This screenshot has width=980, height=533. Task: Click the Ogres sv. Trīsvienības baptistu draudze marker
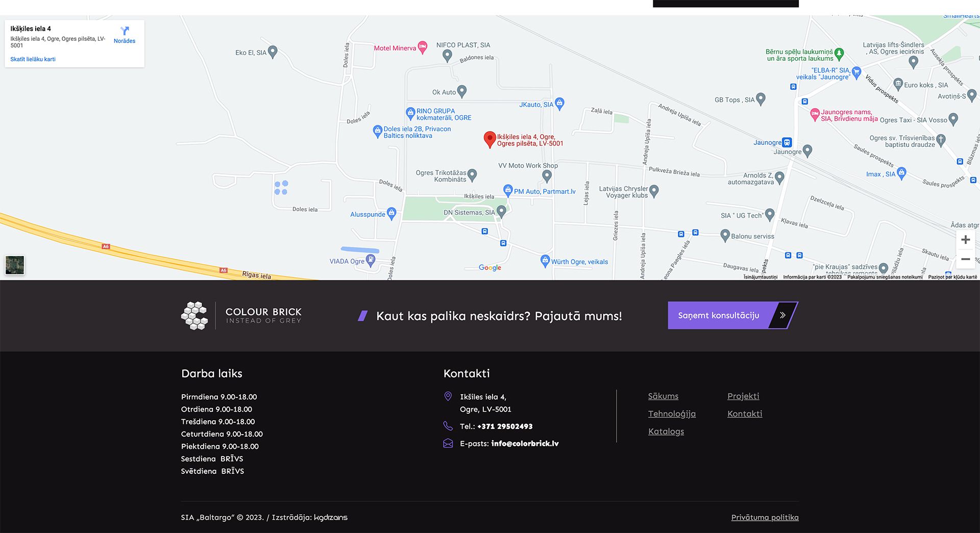pyautogui.click(x=941, y=140)
